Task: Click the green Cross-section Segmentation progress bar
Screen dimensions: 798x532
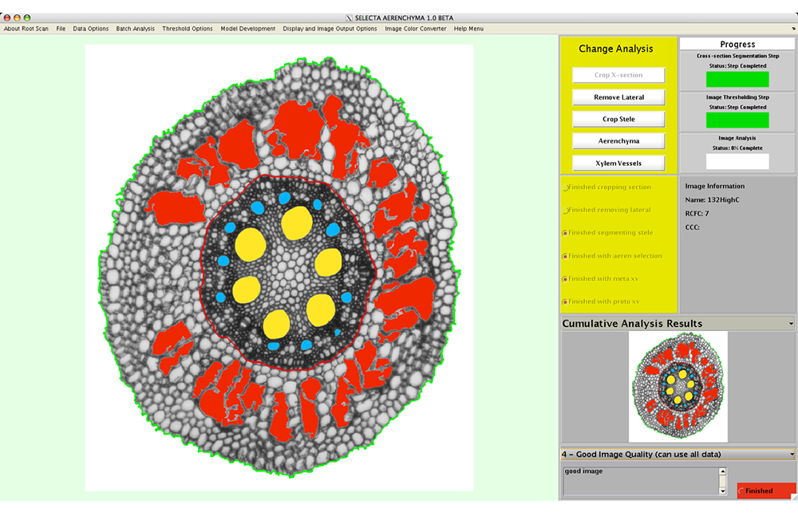Action: 737,79
